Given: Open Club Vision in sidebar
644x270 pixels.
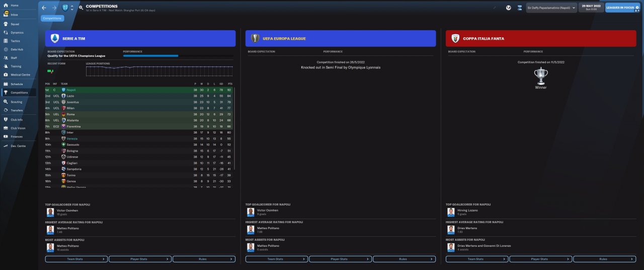Looking at the screenshot, I should [x=18, y=128].
